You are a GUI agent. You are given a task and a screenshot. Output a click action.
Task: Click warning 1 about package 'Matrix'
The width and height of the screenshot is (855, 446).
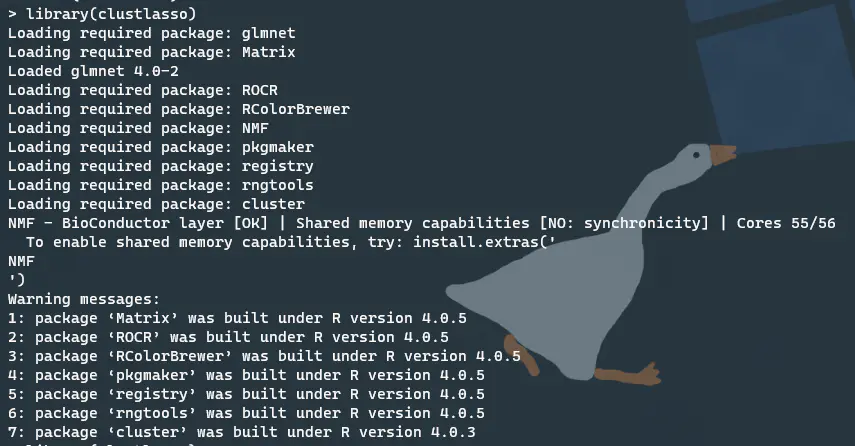(x=237, y=318)
